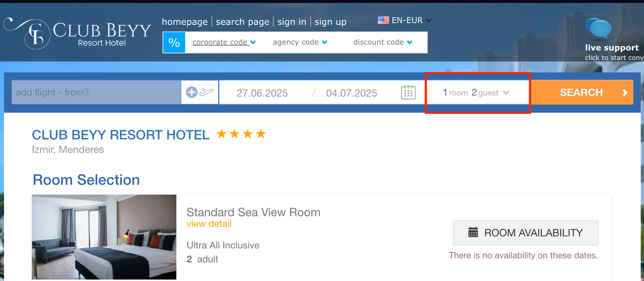This screenshot has height=281, width=644.
Task: Click the add flight plus airplane icon
Action: (x=199, y=92)
